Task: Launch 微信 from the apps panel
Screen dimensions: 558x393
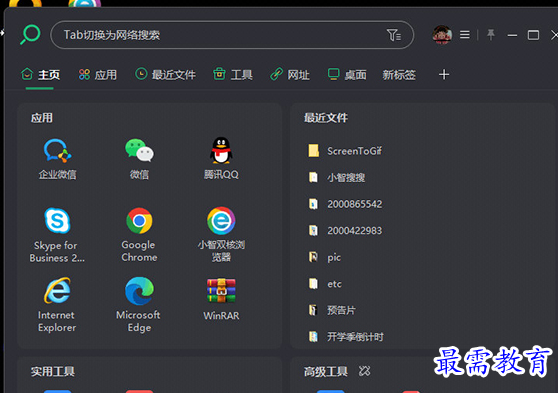Action: (x=139, y=159)
